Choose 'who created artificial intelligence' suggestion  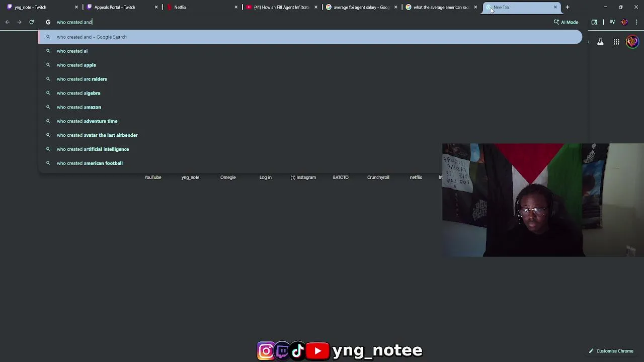click(x=310, y=149)
